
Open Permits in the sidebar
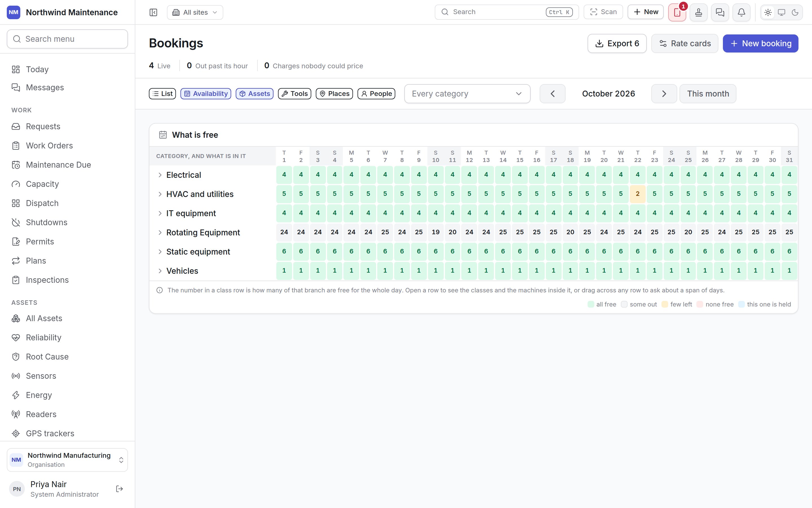(67, 242)
